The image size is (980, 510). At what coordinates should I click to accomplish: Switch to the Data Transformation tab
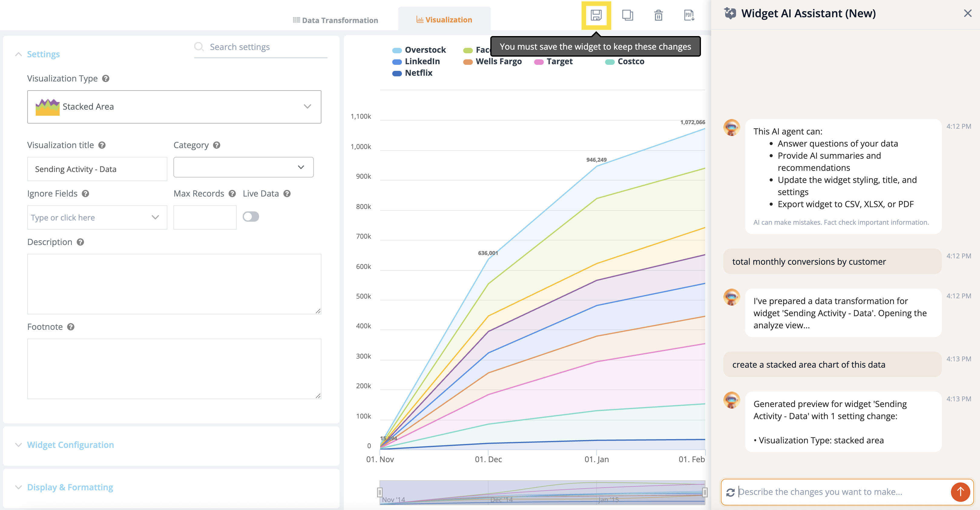(x=335, y=20)
